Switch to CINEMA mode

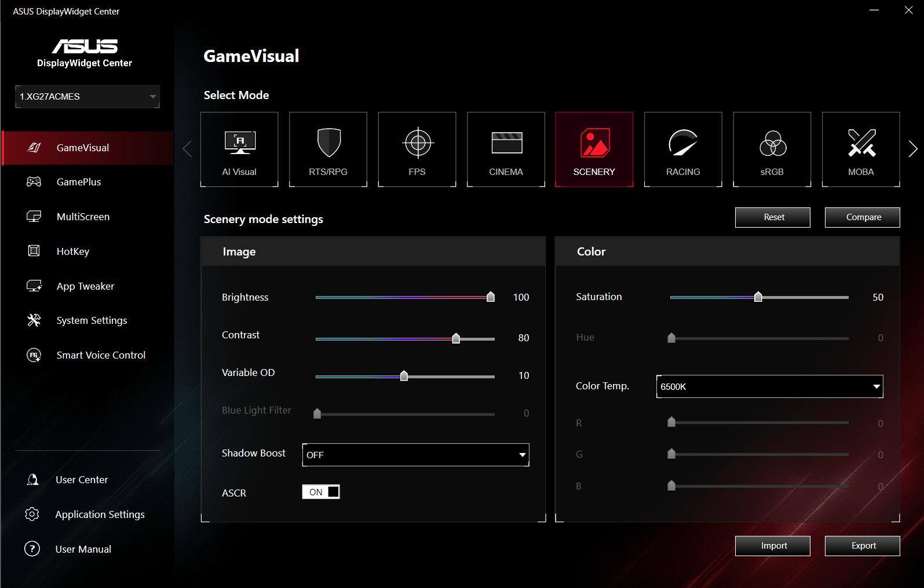(x=506, y=149)
